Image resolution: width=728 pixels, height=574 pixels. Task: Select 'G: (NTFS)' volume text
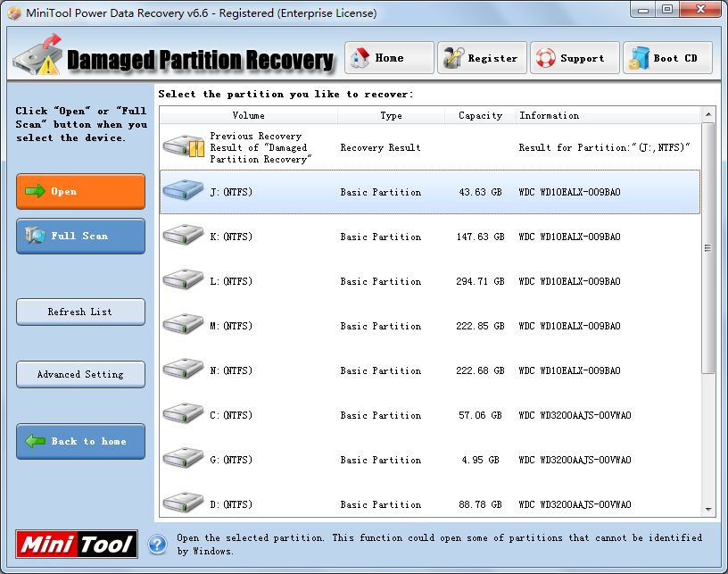(x=231, y=460)
